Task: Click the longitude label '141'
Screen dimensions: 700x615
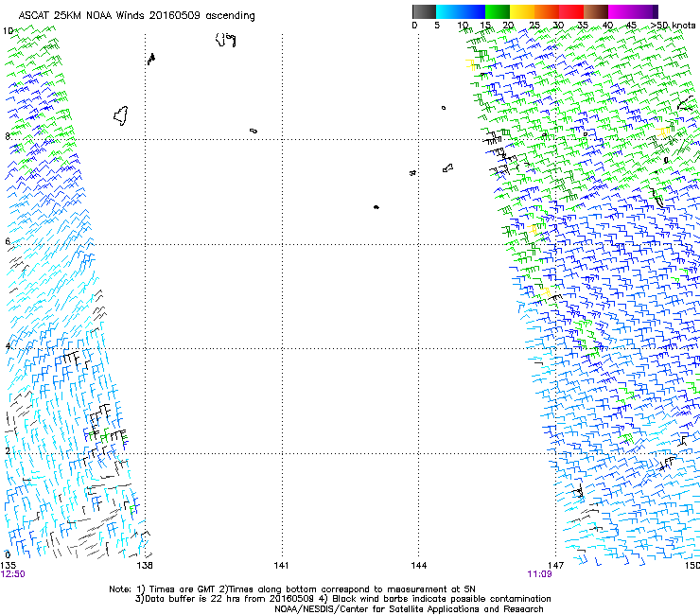Action: [x=281, y=566]
